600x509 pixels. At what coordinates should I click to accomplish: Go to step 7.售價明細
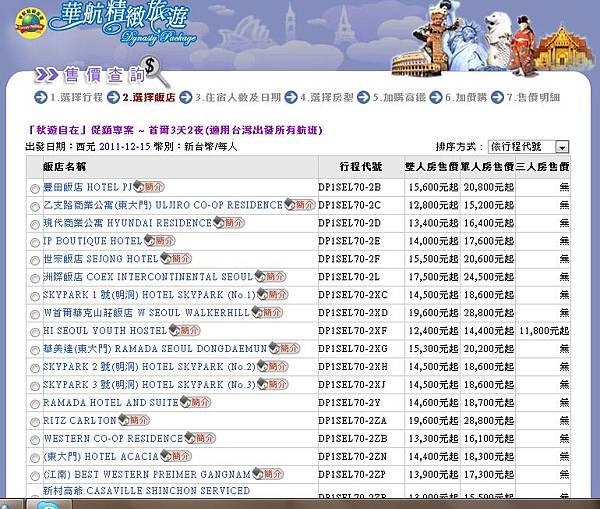point(533,97)
